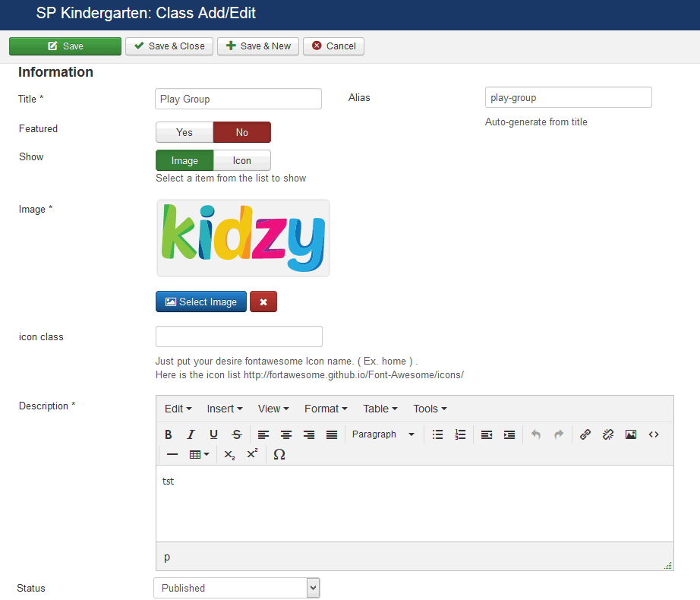Set Featured to Yes
The width and height of the screenshot is (700, 600).
tap(184, 132)
